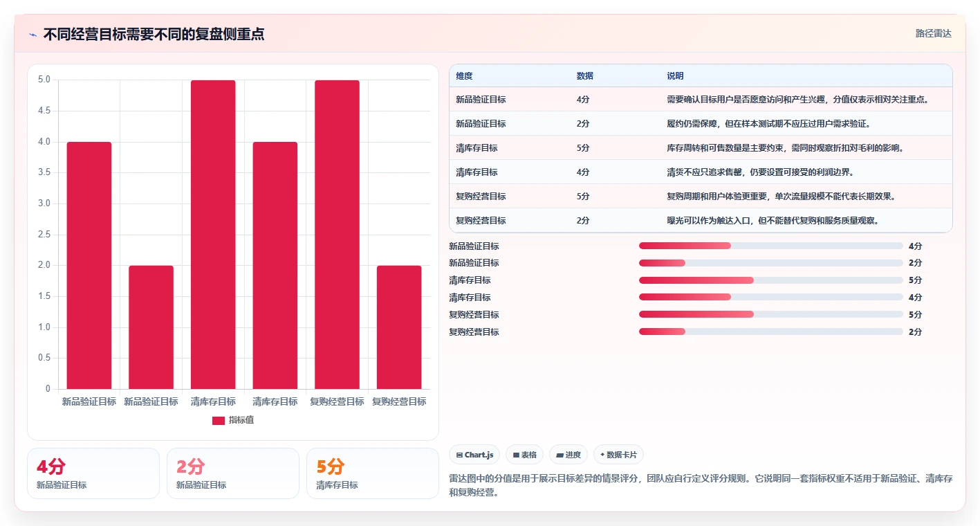Select the 表格 tag chip
Viewport: 980px width, 526px height.
[x=525, y=455]
